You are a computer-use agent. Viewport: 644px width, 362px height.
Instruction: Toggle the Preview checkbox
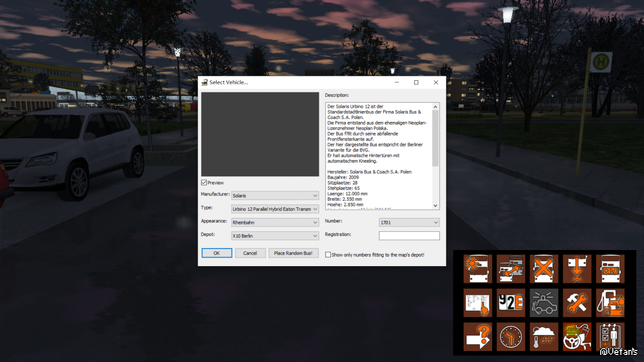tap(204, 183)
